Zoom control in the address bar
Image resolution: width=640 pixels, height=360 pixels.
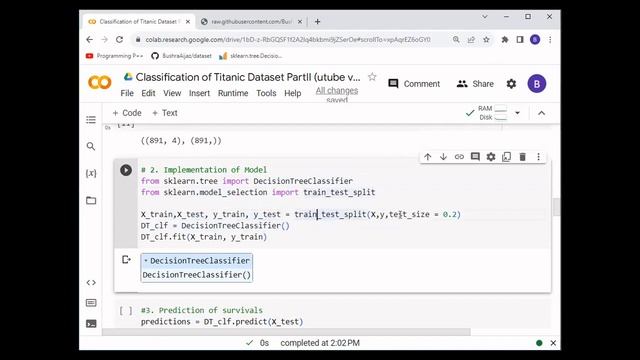(x=456, y=40)
